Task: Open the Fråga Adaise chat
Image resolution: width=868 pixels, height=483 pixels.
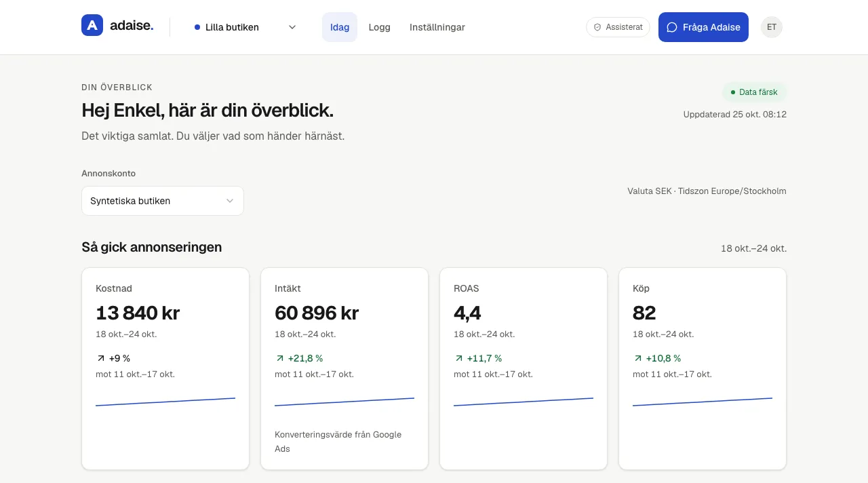Action: pos(703,27)
